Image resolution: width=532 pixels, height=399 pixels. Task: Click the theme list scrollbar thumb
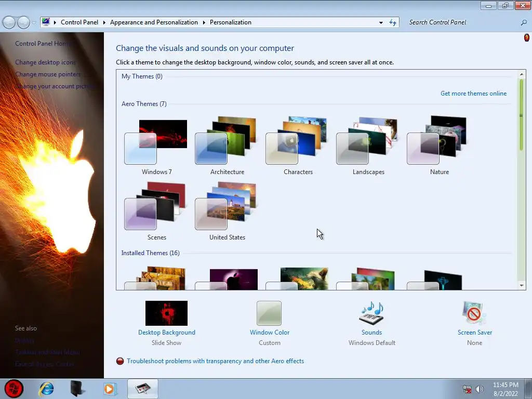pos(522,115)
